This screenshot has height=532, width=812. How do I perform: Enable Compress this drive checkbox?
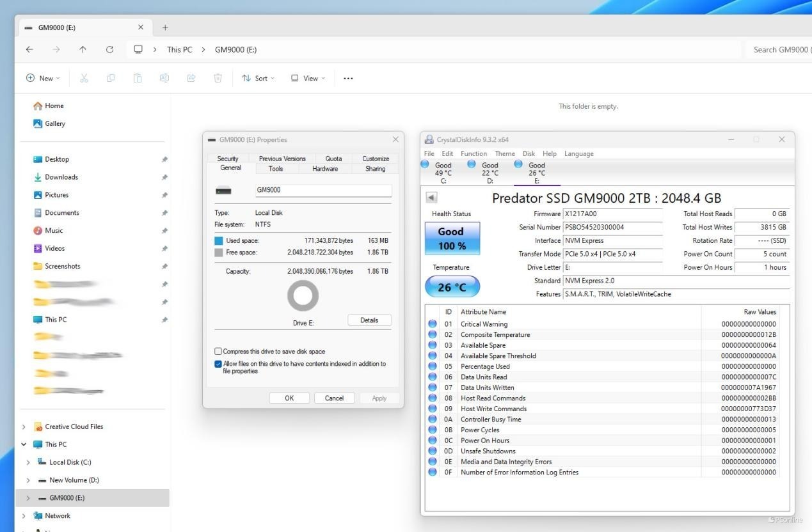pyautogui.click(x=218, y=351)
